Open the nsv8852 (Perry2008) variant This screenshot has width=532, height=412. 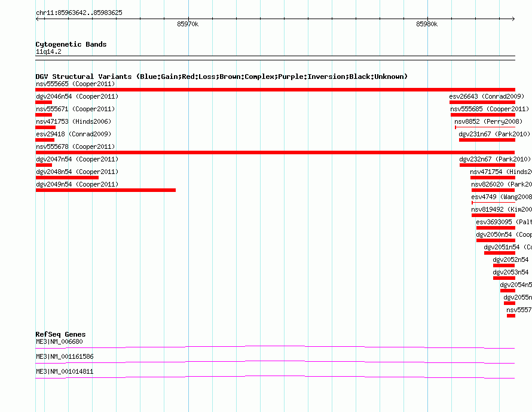click(488, 121)
